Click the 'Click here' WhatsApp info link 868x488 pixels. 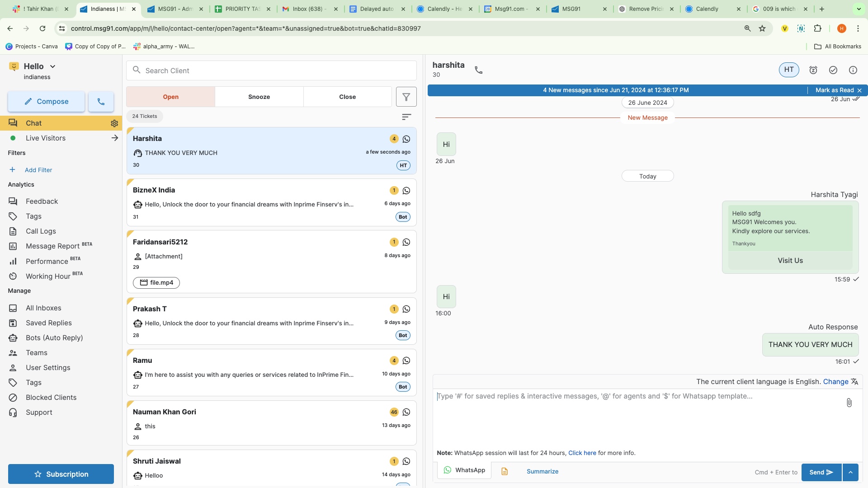pyautogui.click(x=582, y=453)
